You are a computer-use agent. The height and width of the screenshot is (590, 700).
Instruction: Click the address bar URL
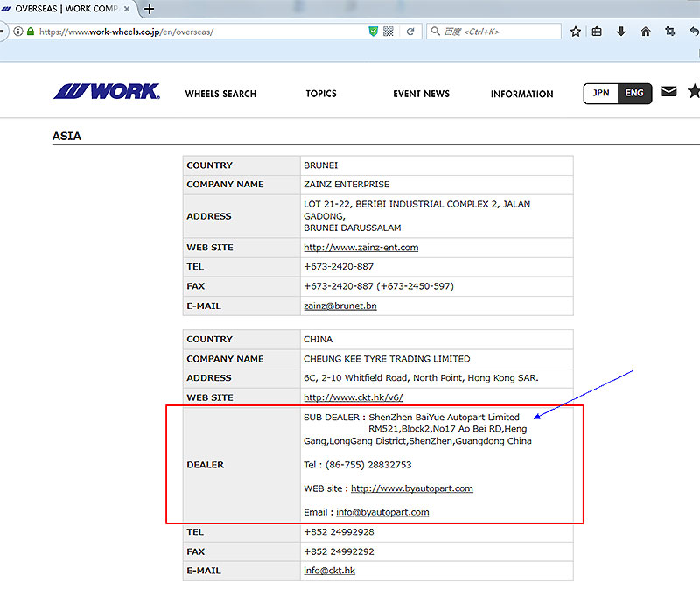tap(126, 32)
